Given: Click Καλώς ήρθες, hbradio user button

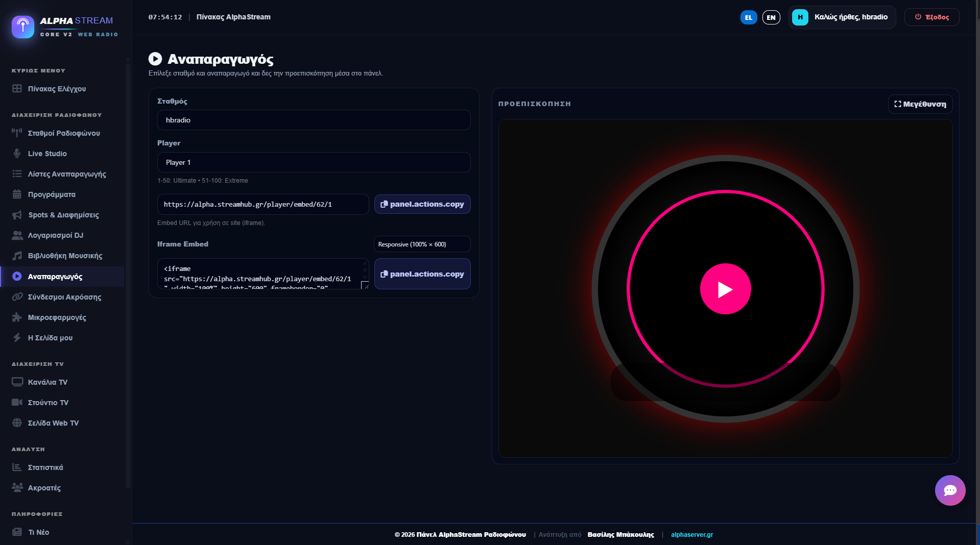Looking at the screenshot, I should click(842, 17).
